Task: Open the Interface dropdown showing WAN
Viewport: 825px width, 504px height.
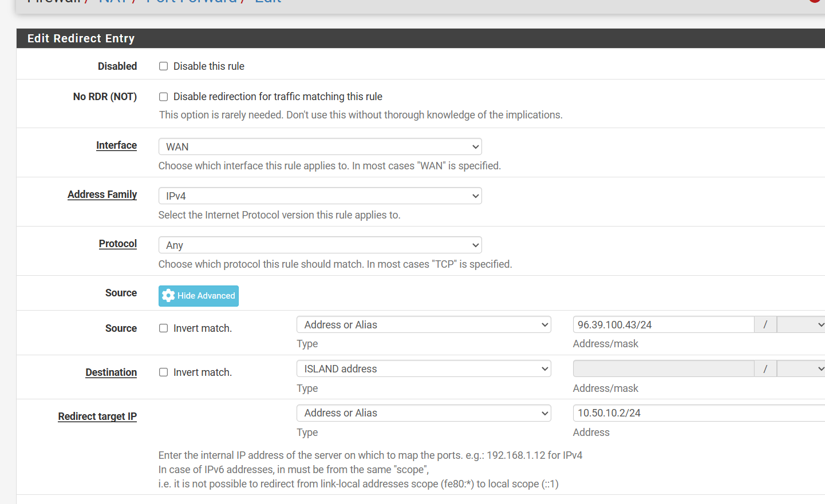Action: coord(319,147)
